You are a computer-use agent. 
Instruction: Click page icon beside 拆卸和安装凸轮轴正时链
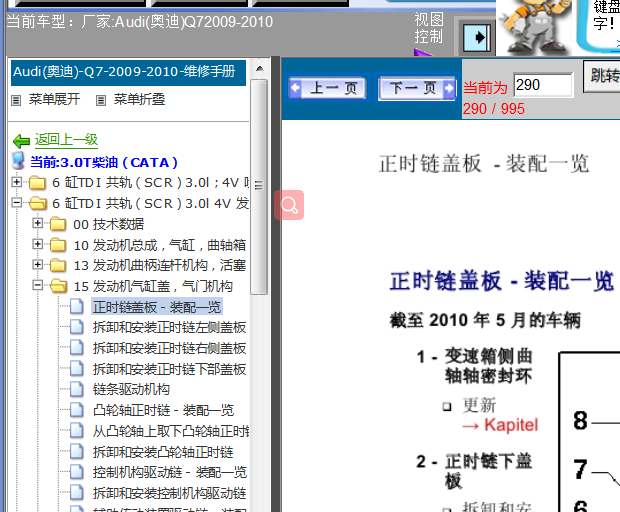click(77, 452)
